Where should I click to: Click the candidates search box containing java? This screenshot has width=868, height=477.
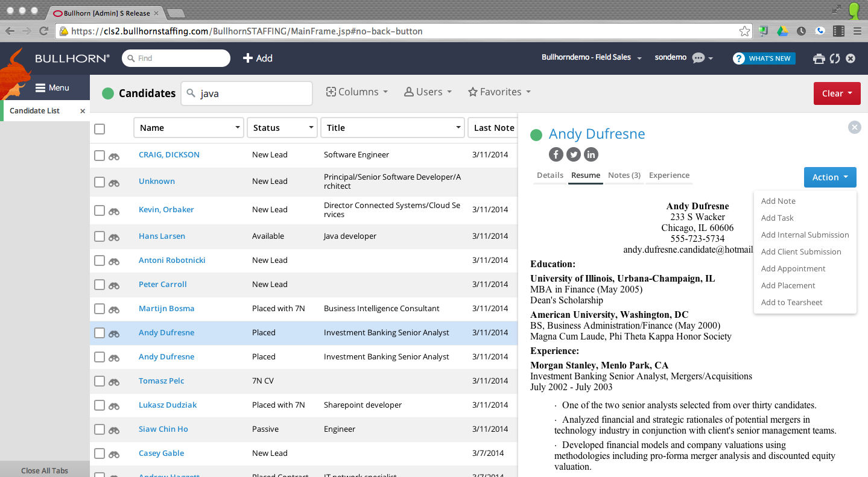point(247,93)
